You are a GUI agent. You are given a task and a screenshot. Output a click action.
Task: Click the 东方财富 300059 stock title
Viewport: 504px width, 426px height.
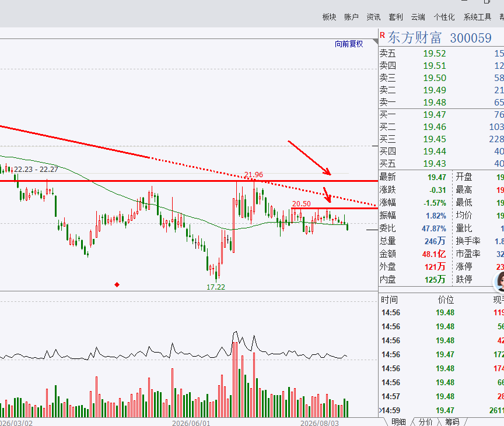point(439,38)
